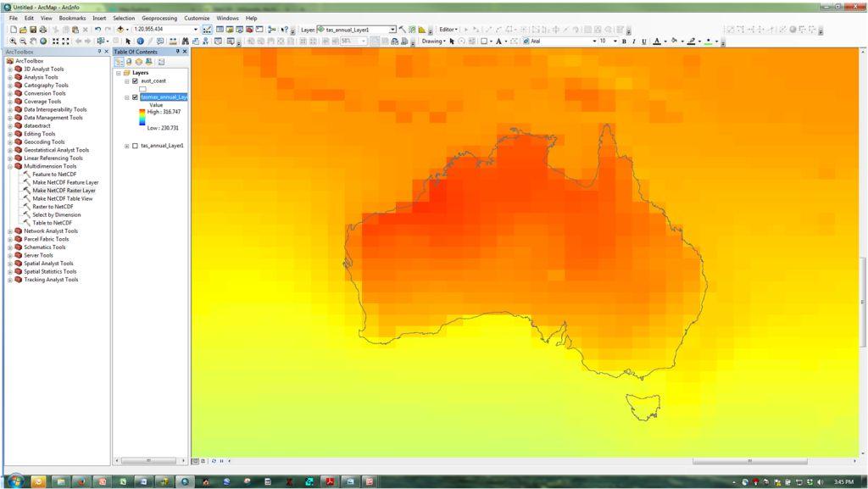Click the Drawing menu button
Image resolution: width=868 pixels, height=489 pixels.
[433, 41]
